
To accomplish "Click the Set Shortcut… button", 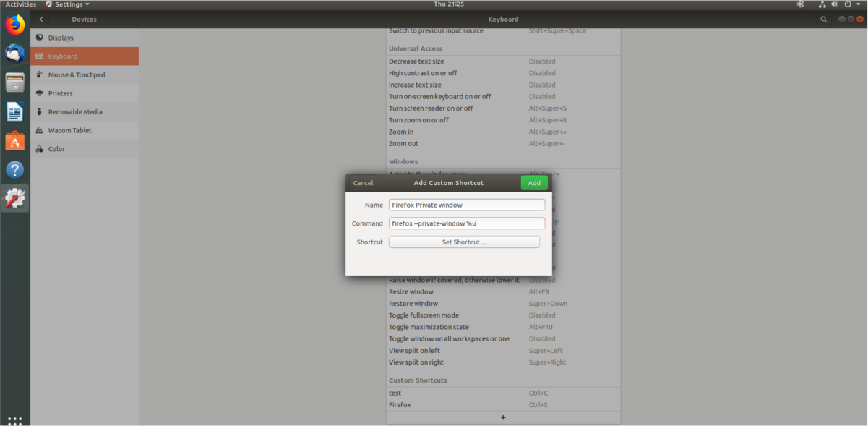I will 464,242.
